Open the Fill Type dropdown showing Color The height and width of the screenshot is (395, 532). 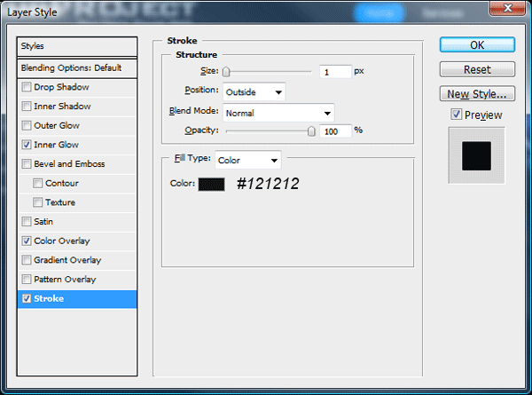pos(248,160)
